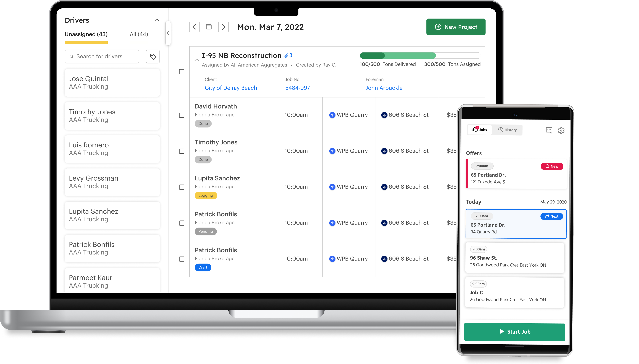Select Luis Romero driver card
The image size is (639, 364).
(x=112, y=149)
